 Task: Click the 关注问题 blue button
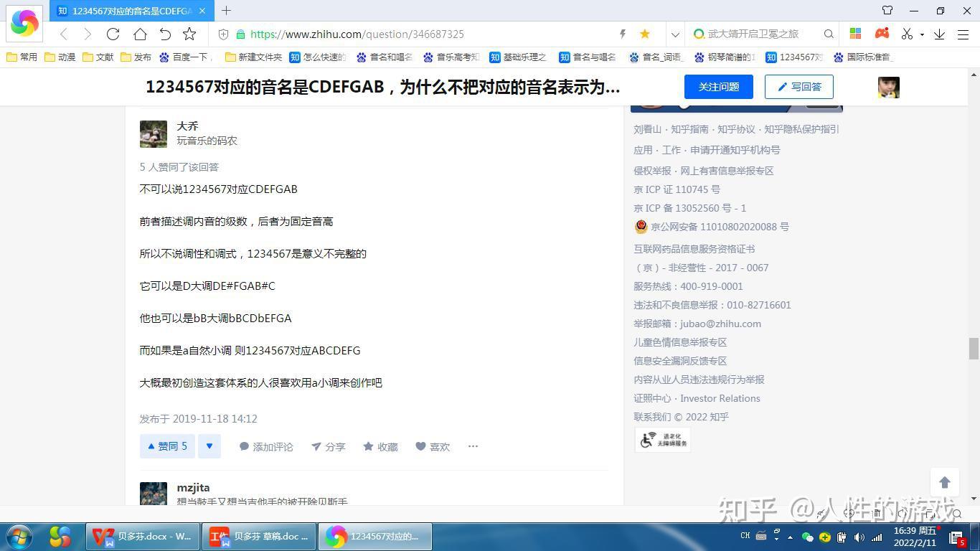(718, 86)
